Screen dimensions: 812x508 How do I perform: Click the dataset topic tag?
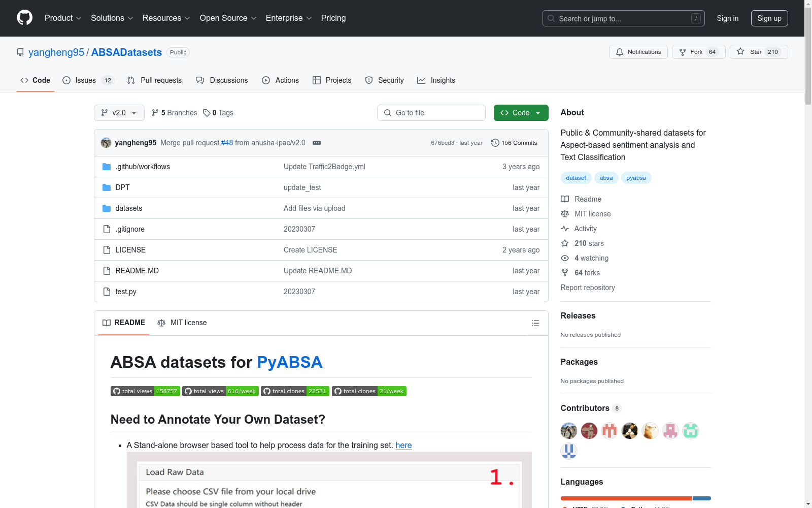[576, 178]
